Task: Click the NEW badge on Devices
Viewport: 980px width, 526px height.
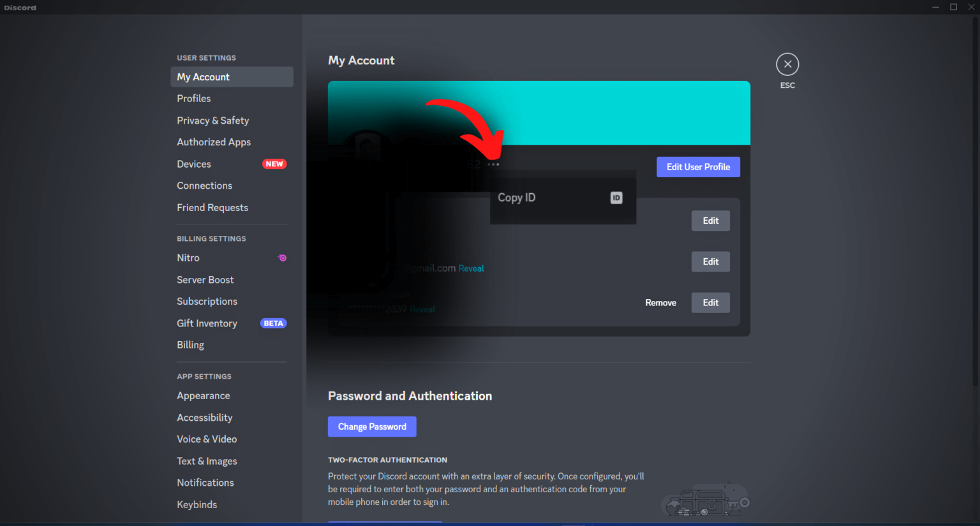Action: pyautogui.click(x=274, y=164)
